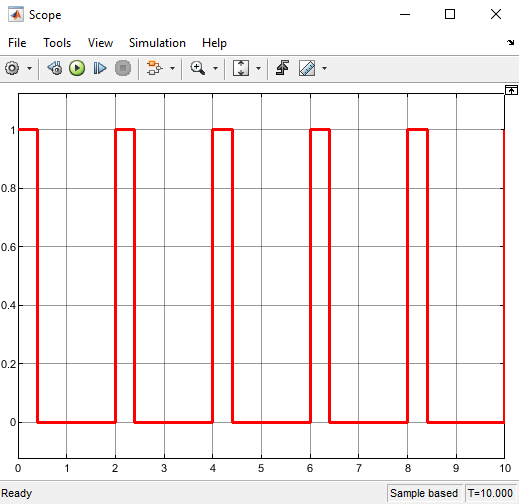519x504 pixels.
Task: Click the dock scope arrow icon
Action: tap(510, 42)
